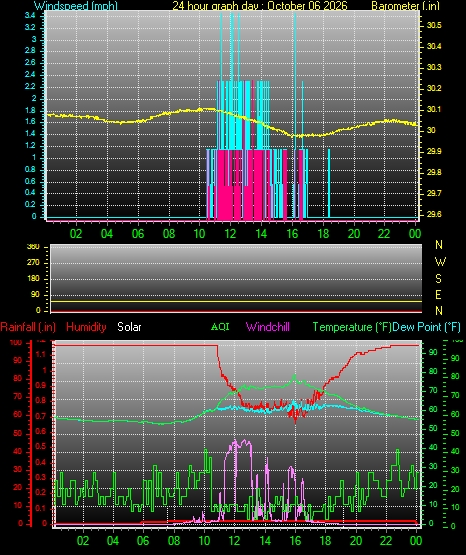Click the 29.9 barometer axis value
This screenshot has height=555, width=466.
434,151
